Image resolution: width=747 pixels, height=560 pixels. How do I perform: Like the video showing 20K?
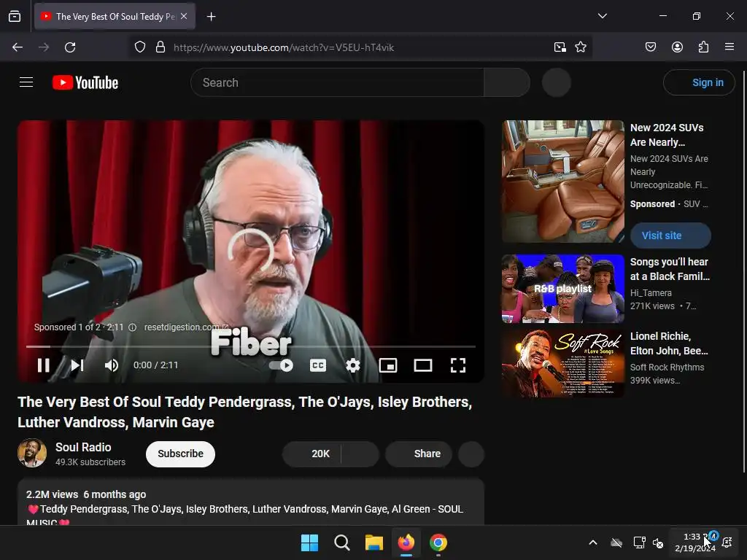312,454
